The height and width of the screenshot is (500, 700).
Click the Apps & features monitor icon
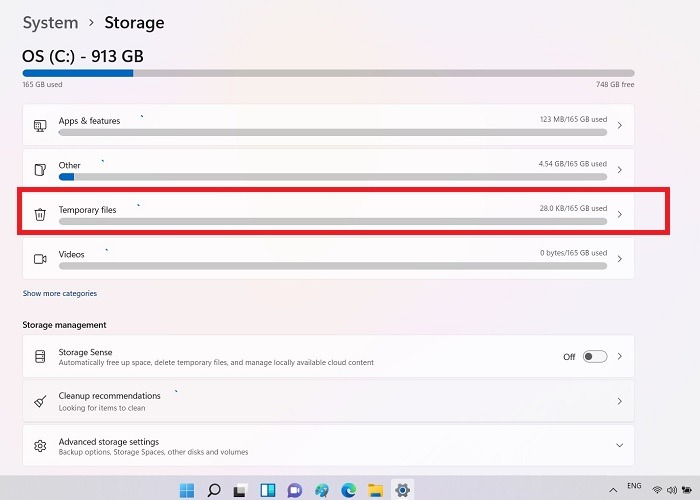coord(40,125)
